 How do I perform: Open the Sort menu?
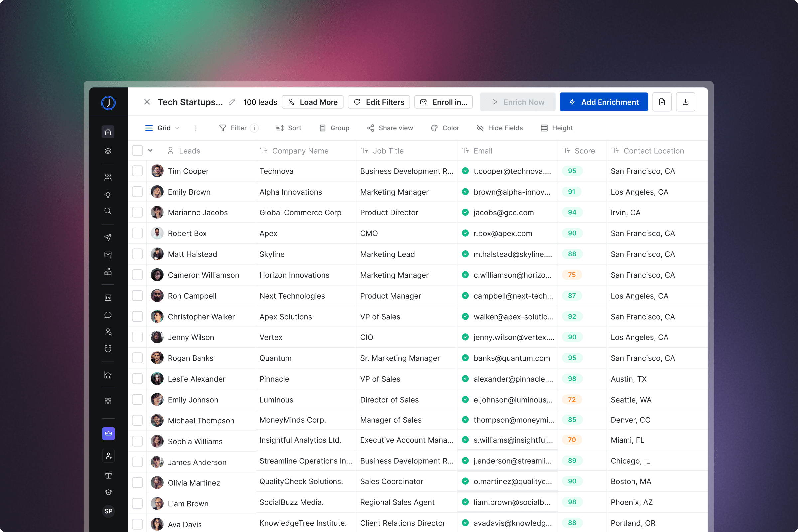point(288,128)
